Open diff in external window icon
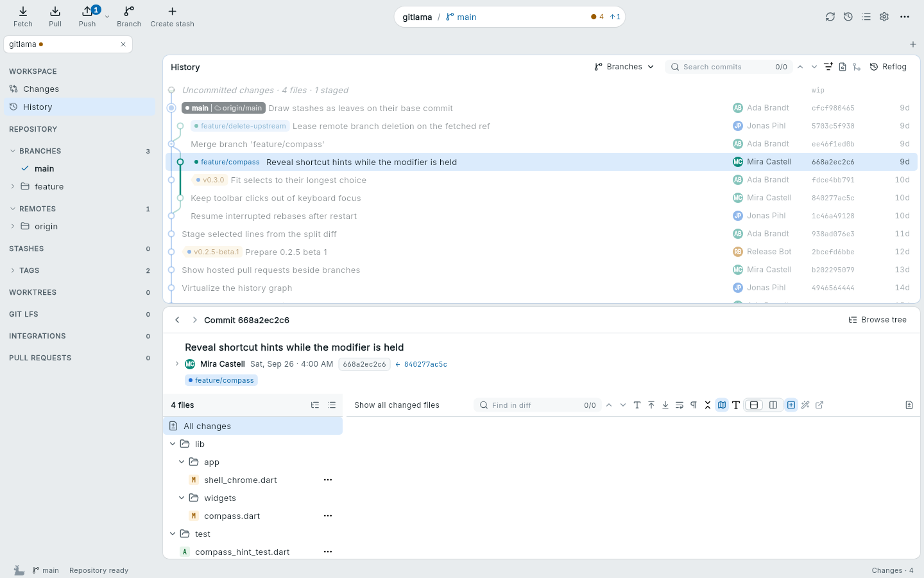 pyautogui.click(x=819, y=405)
